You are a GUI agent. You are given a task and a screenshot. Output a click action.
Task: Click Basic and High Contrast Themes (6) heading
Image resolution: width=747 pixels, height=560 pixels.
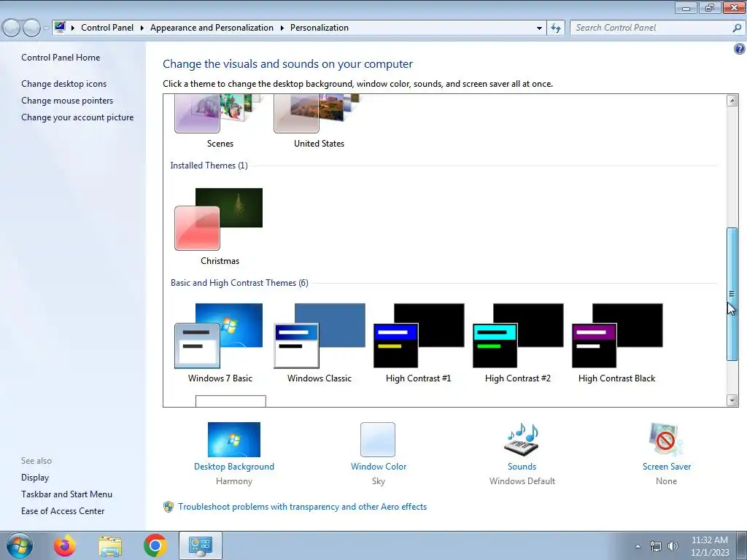click(239, 283)
